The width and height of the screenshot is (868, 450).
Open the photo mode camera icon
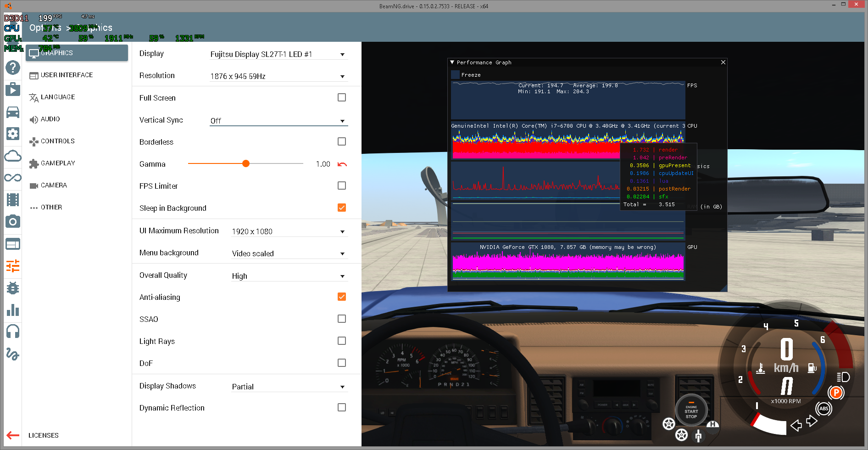point(13,222)
